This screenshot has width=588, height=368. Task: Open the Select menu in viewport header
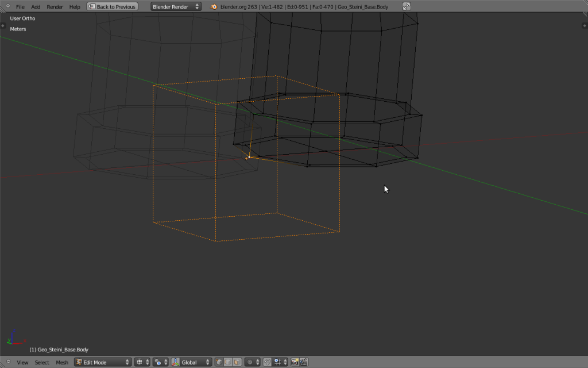[42, 362]
